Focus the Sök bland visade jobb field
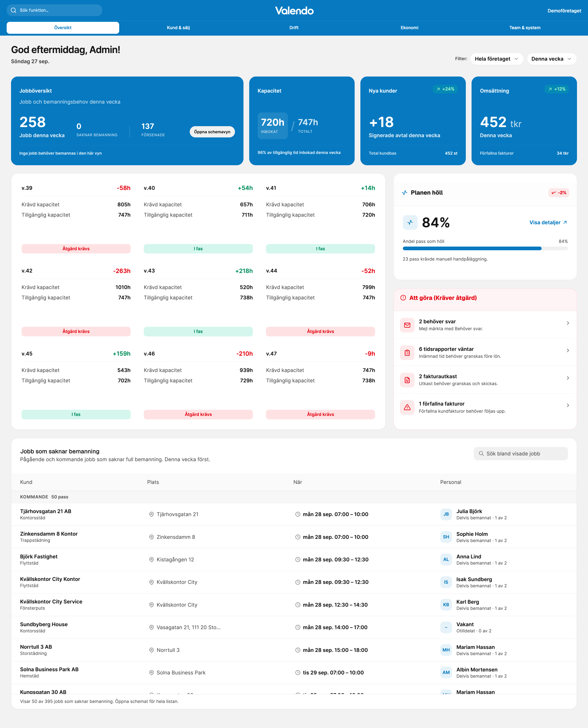 coord(521,453)
